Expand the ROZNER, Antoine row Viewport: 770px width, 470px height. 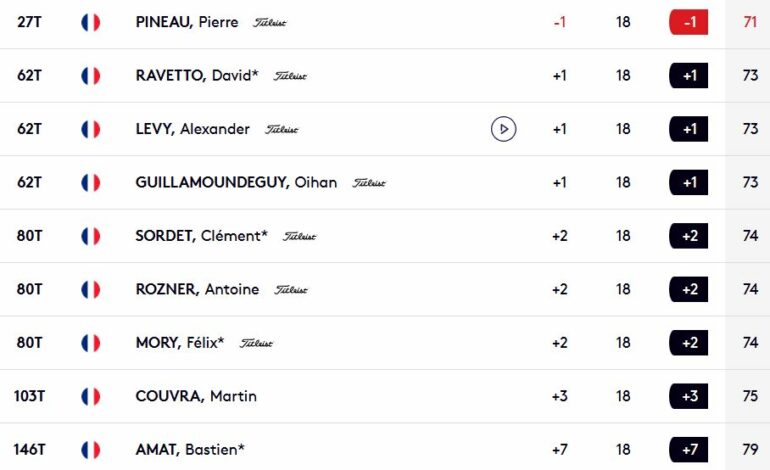pos(385,289)
